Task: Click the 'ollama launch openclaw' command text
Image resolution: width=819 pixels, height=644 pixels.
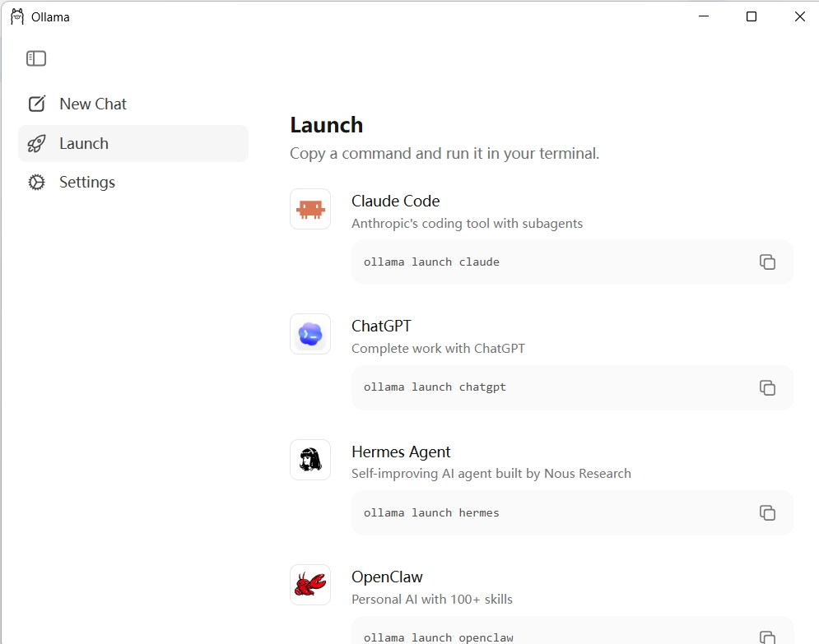Action: (438, 637)
